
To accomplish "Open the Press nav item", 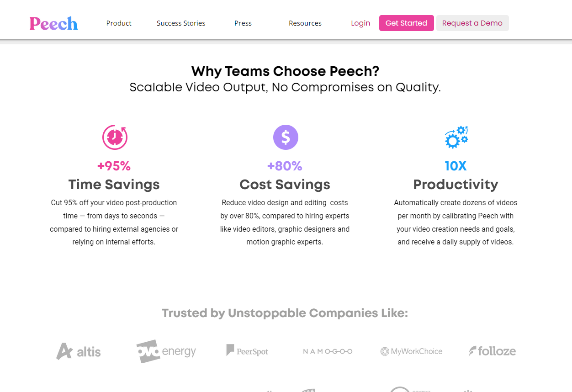I will [243, 23].
